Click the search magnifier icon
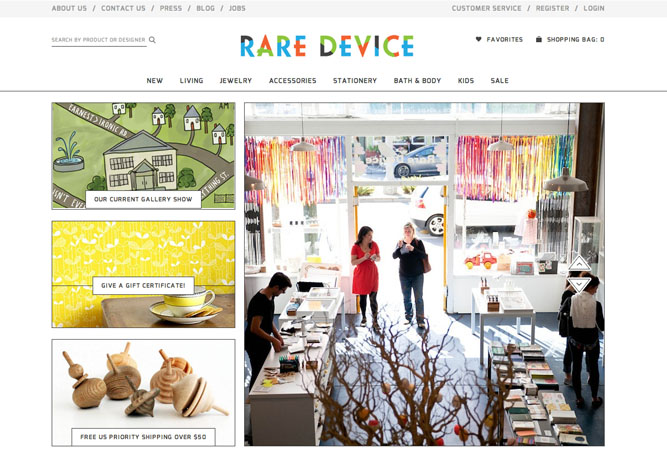This screenshot has width=667, height=449. pyautogui.click(x=152, y=40)
